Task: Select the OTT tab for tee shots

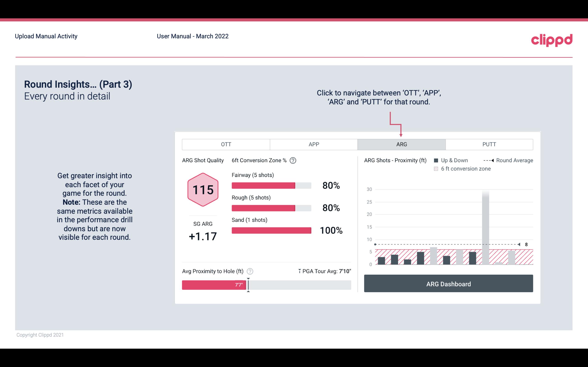Action: pyautogui.click(x=226, y=144)
